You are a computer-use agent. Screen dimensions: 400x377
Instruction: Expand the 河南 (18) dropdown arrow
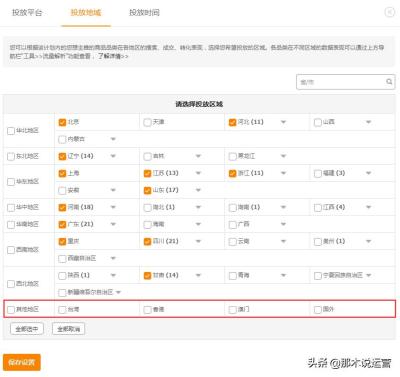(x=113, y=207)
